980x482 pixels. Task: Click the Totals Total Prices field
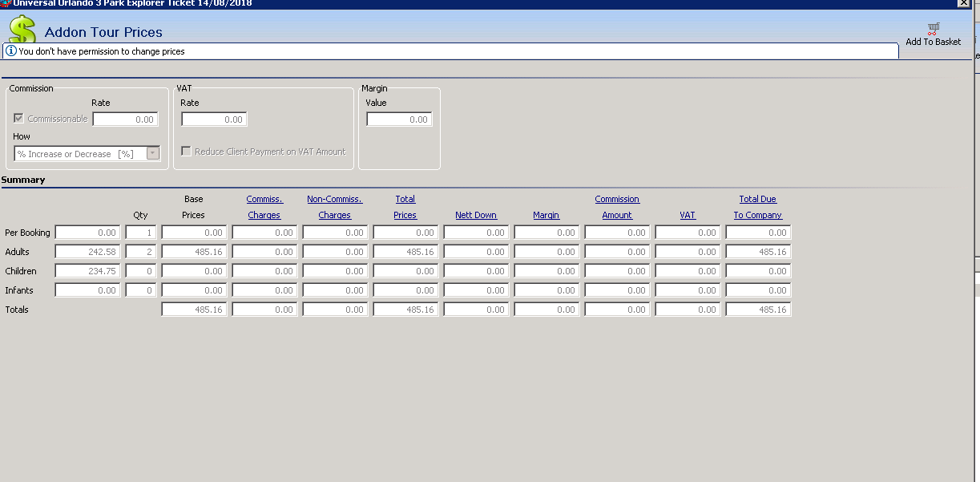(405, 310)
